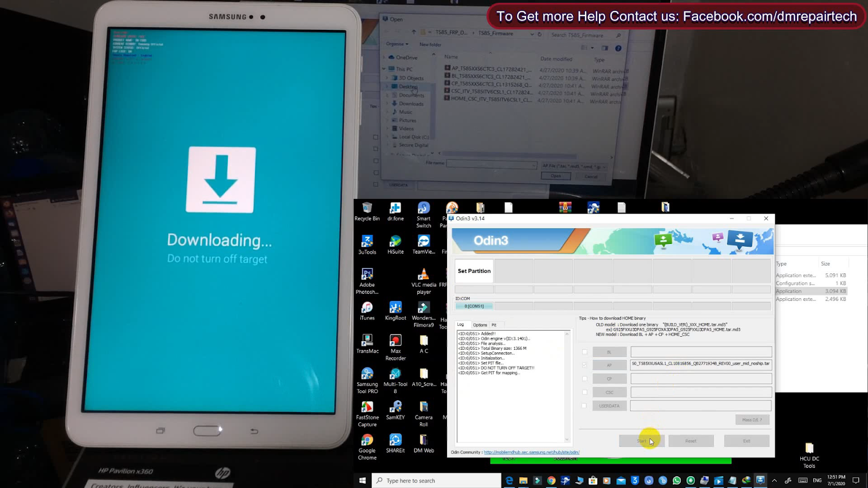Open the TeamViewer desktop icon
The image size is (868, 488).
(x=424, y=245)
